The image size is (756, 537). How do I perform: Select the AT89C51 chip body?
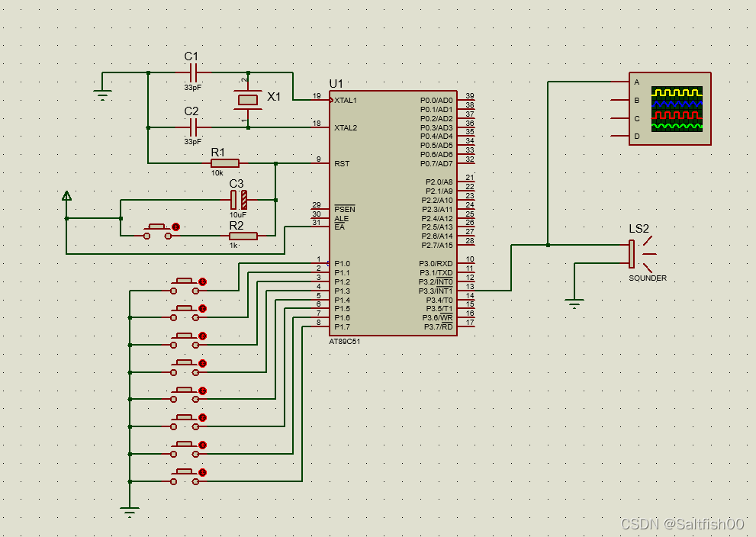(x=393, y=213)
